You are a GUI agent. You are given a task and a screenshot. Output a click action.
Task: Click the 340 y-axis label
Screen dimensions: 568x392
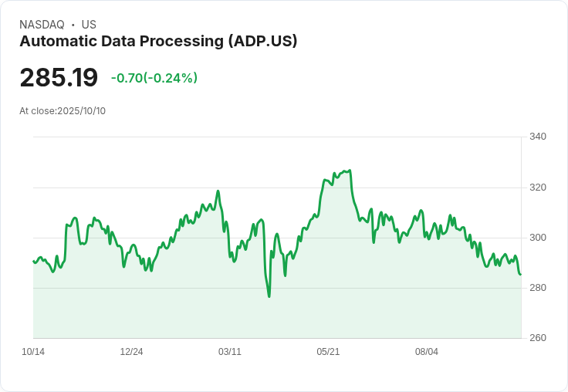tap(537, 137)
